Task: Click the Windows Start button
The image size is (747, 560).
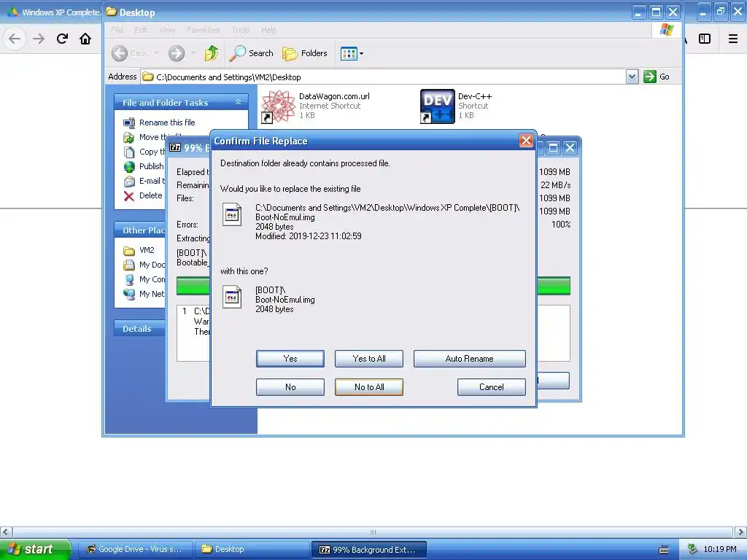Action: pos(35,549)
